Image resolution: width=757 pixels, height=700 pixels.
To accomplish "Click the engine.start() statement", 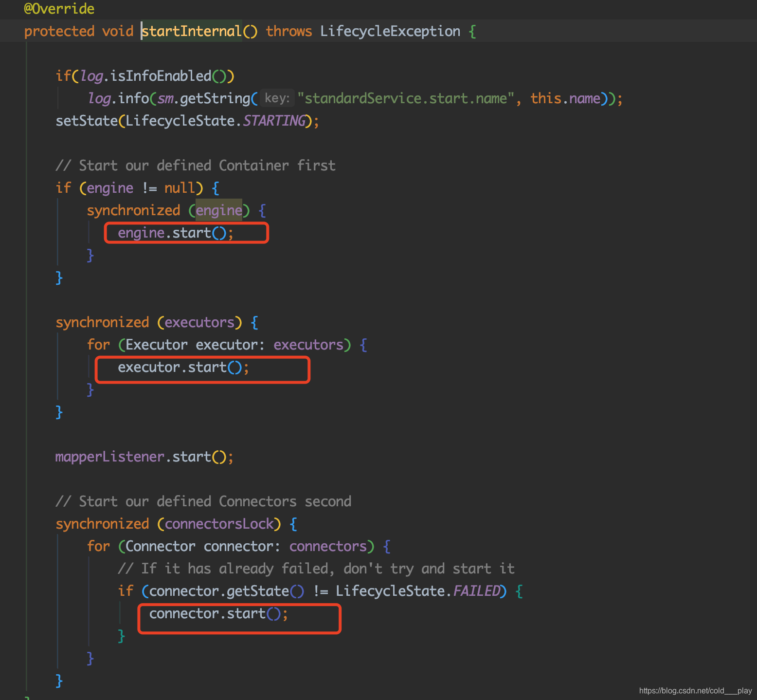I will [176, 233].
